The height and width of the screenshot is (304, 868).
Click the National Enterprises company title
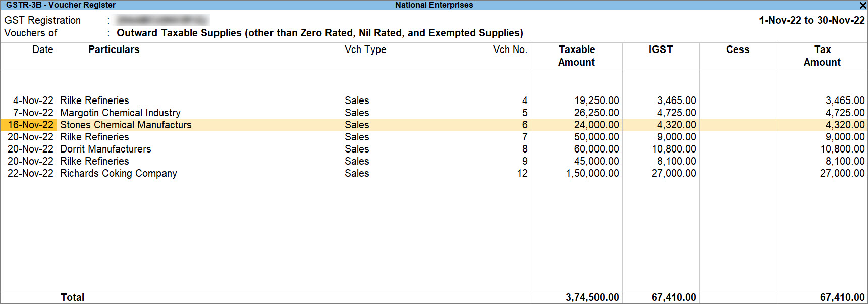click(434, 5)
